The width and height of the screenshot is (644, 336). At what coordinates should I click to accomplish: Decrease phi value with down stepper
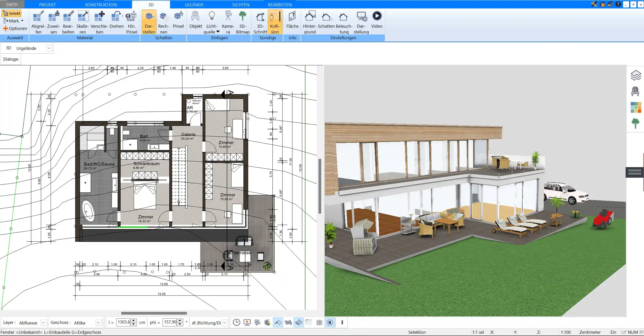(180, 324)
